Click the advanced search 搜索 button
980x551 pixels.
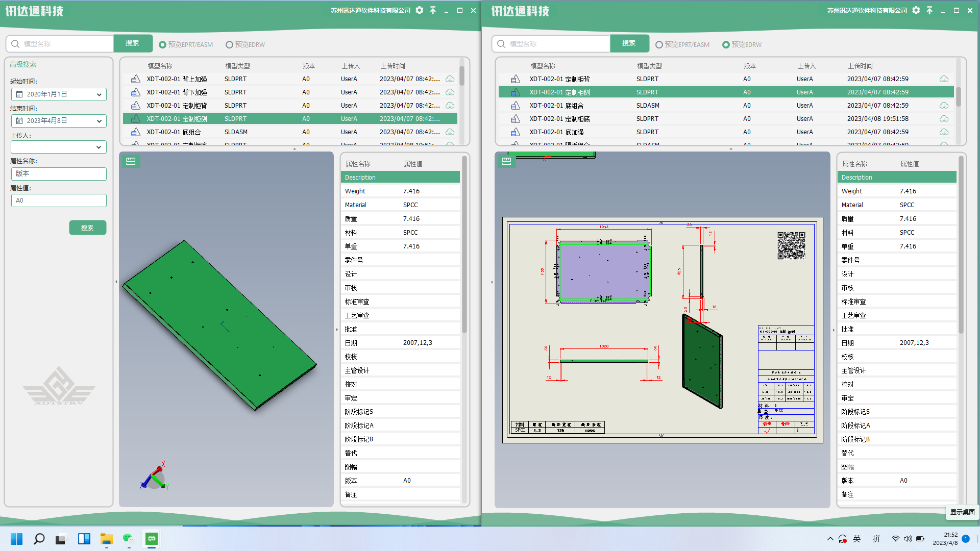pyautogui.click(x=87, y=228)
